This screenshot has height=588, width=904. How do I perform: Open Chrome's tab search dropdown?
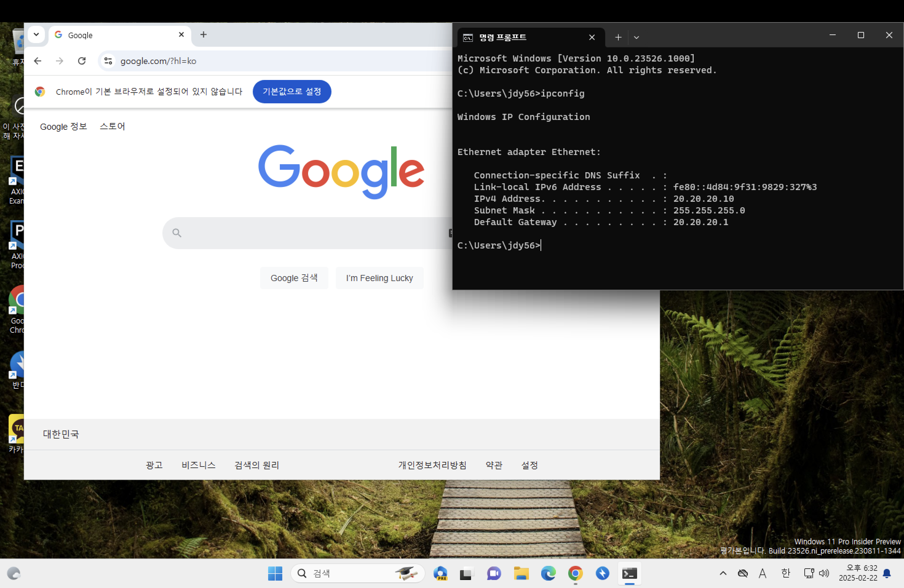click(x=36, y=34)
